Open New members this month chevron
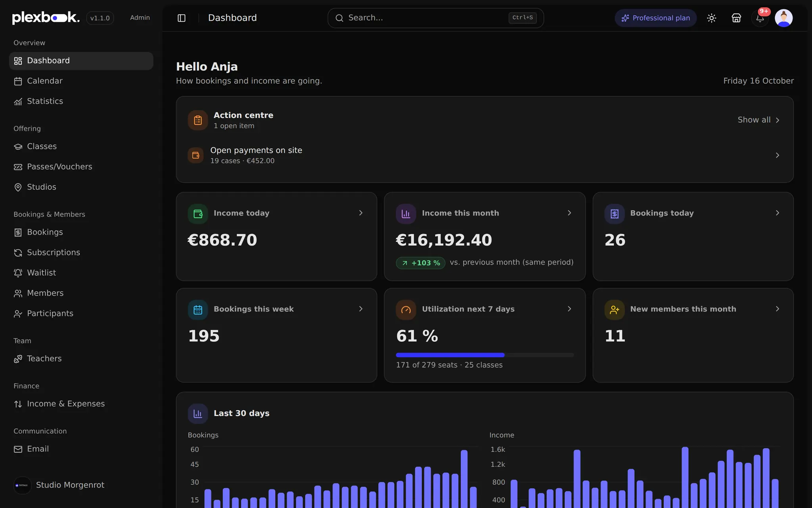Screen dimensions: 812x508 click(778, 309)
